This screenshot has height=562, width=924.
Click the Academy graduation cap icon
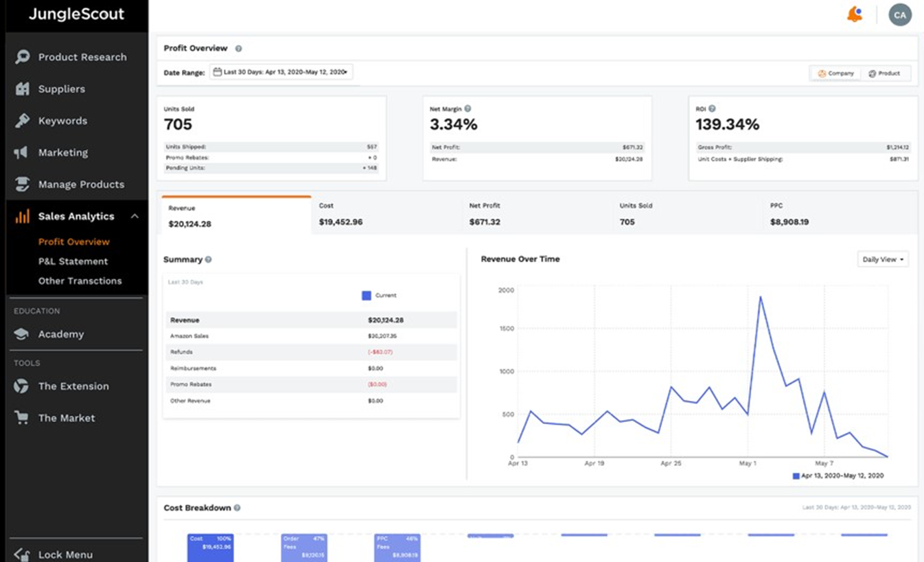pos(22,334)
